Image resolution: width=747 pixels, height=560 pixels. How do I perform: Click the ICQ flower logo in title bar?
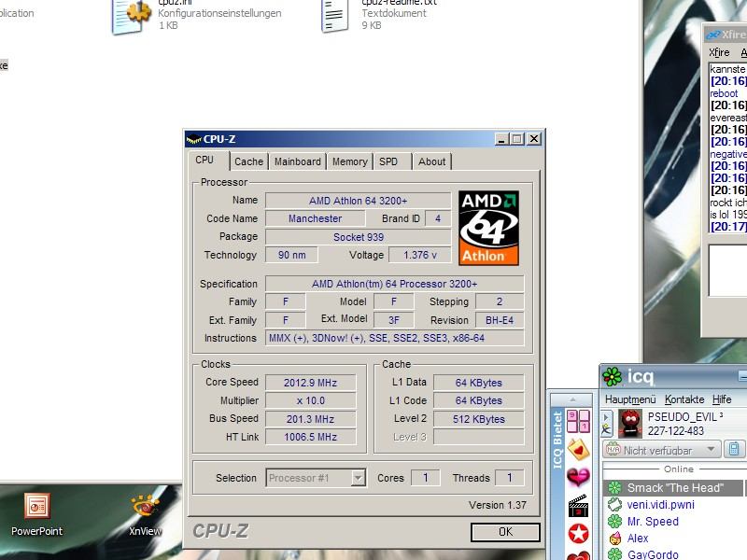tap(613, 377)
